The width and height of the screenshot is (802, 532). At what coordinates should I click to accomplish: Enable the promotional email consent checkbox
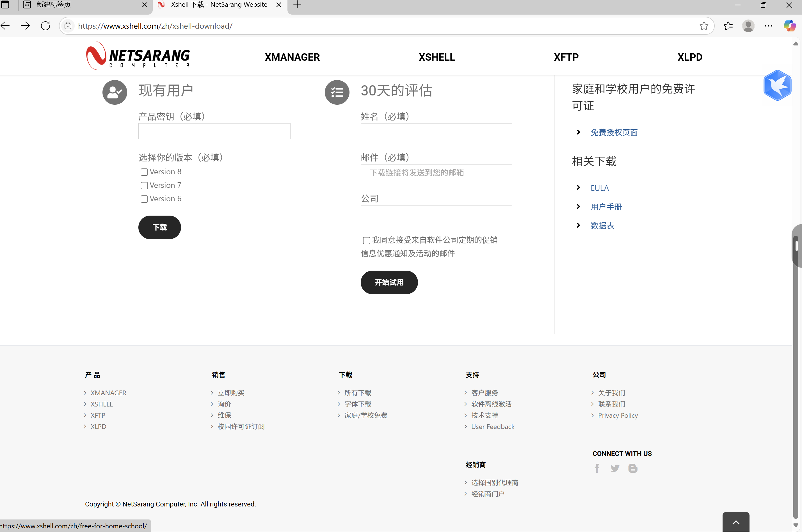(x=366, y=240)
